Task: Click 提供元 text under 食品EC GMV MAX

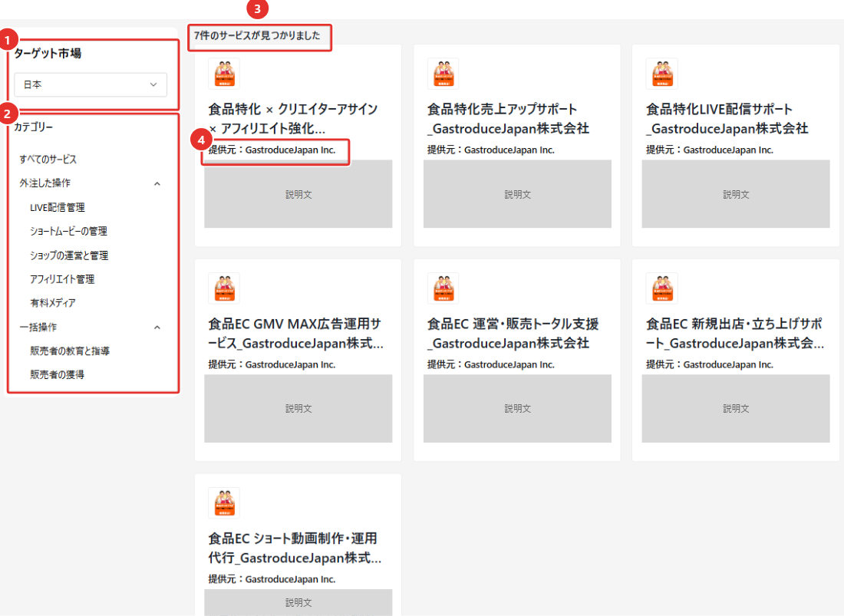Action: 272,364
